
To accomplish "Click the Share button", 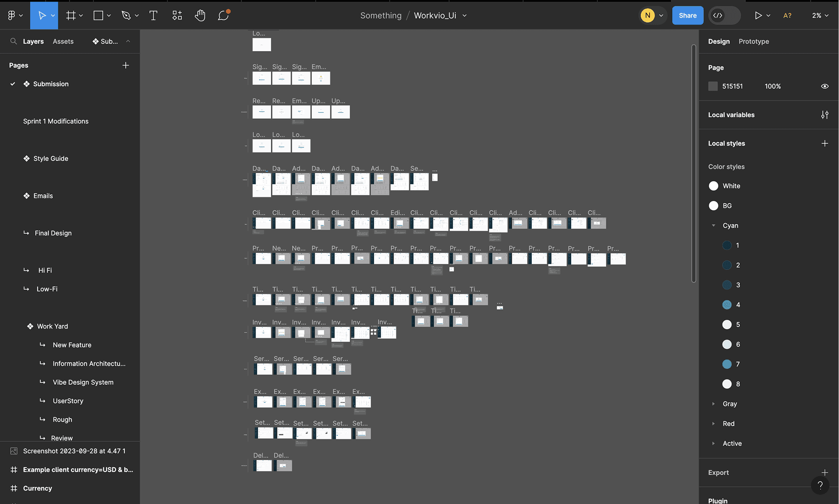I will click(x=687, y=15).
